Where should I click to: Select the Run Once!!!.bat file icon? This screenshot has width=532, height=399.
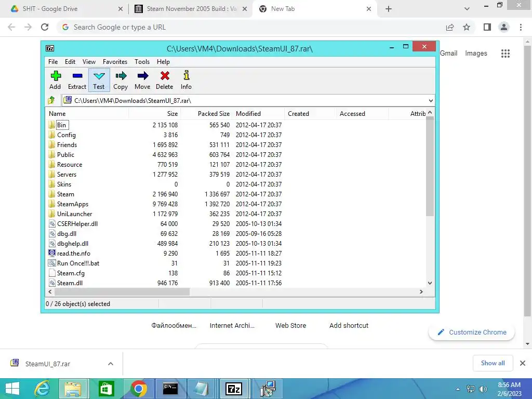point(52,263)
